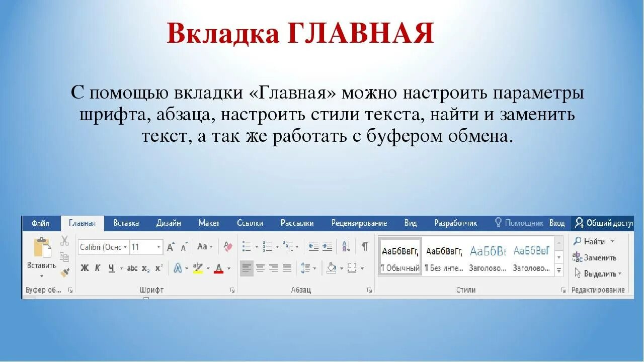
Task: Toggle paragraph marks ¶ display
Action: (365, 247)
